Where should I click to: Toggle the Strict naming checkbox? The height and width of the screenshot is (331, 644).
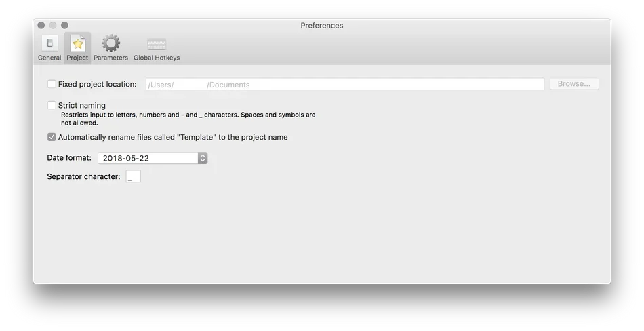pos(52,105)
